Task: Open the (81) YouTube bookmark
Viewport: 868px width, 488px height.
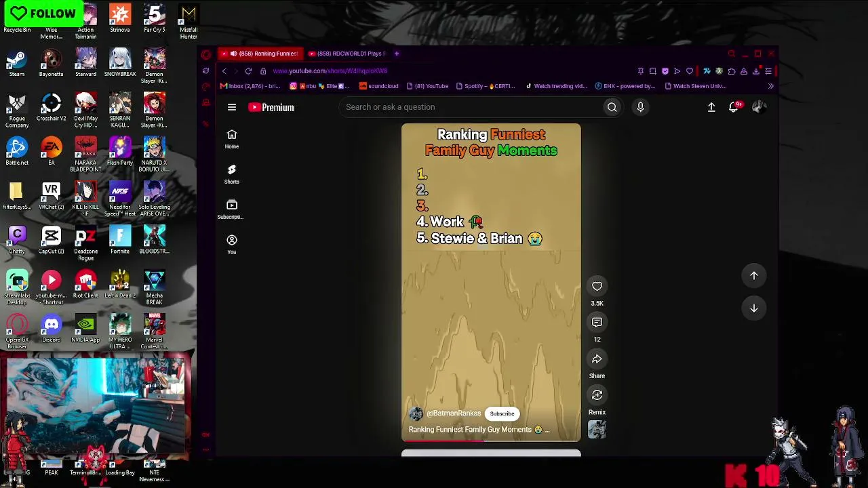Action: tap(427, 86)
